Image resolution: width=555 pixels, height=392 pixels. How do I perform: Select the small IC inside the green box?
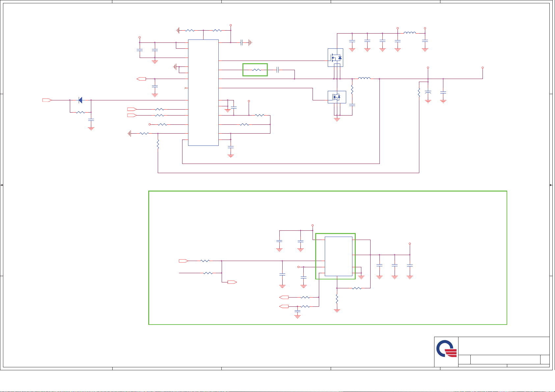338,256
